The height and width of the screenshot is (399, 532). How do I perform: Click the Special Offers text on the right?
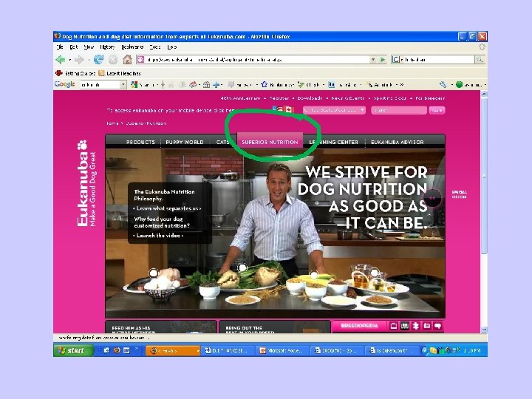coord(459,194)
